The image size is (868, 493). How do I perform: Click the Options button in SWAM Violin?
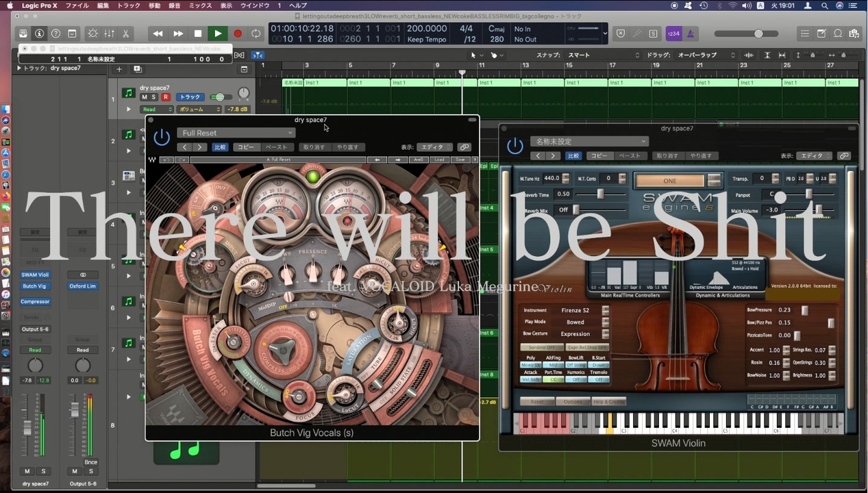[x=572, y=401]
